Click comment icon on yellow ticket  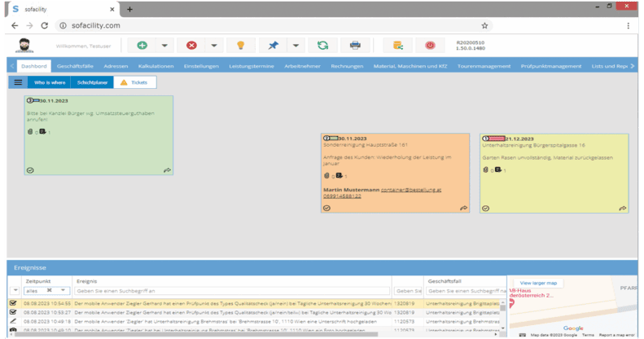coord(498,169)
